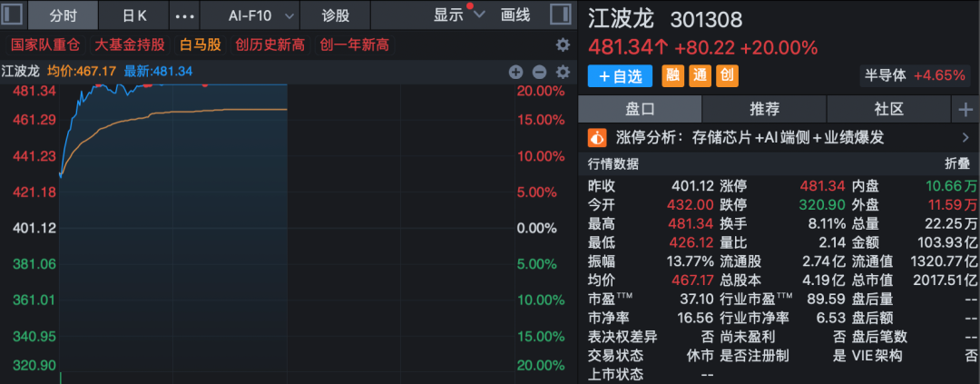Zoom in chart with plus icon

[515, 72]
